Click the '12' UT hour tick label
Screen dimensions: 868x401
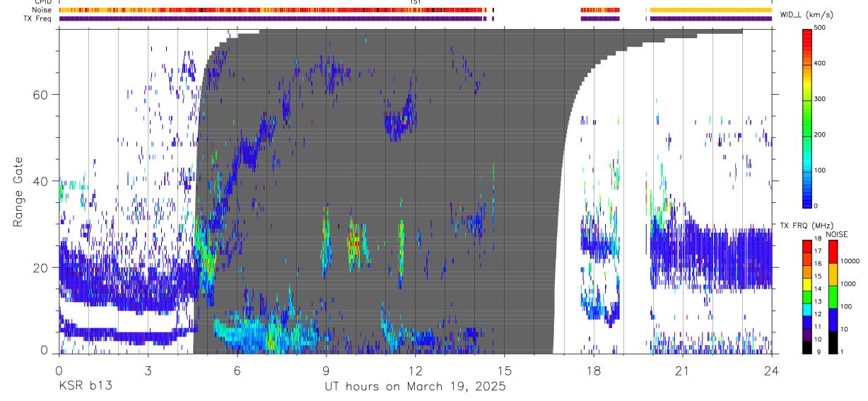(415, 371)
